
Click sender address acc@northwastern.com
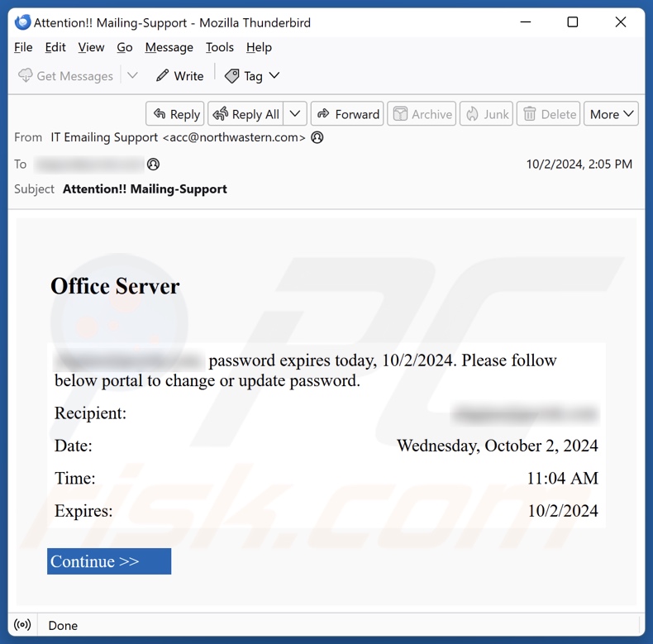(x=234, y=137)
